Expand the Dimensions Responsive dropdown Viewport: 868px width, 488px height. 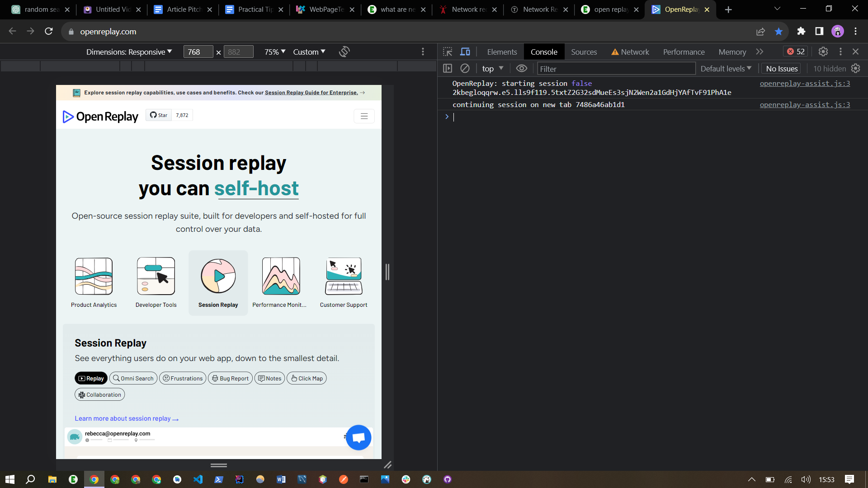[x=129, y=52]
